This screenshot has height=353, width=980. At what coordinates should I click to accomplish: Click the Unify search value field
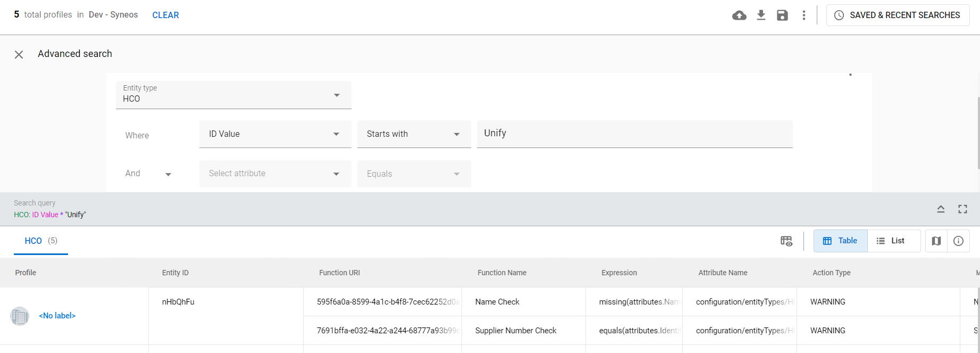coord(634,134)
